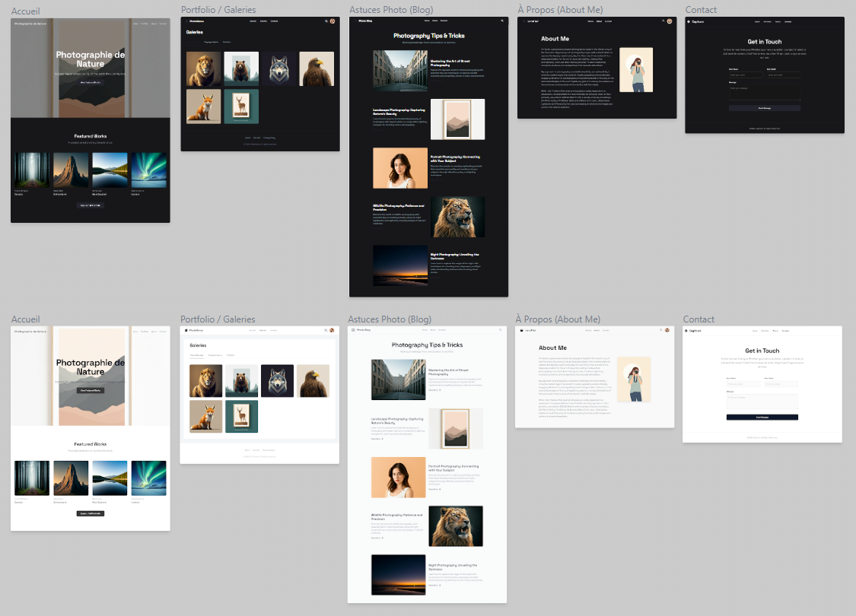Select the top-row 'Astuces Photo (Blog)' frame label

(x=390, y=10)
